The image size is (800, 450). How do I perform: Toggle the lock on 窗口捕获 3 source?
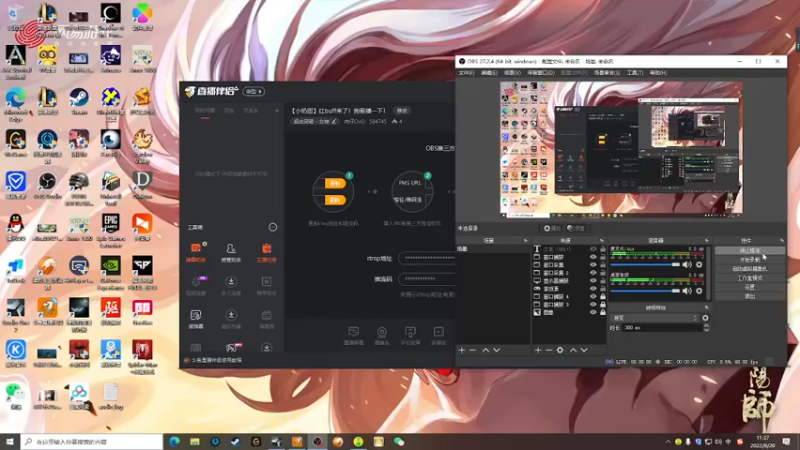point(603,305)
